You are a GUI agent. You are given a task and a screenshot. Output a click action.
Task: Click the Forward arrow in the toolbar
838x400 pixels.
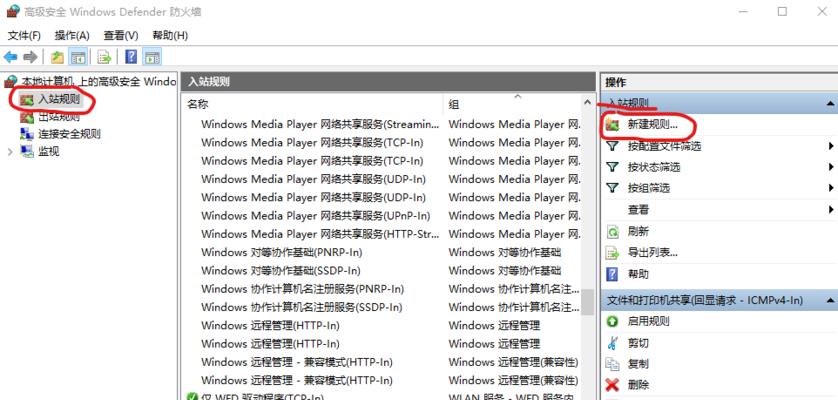[30, 56]
